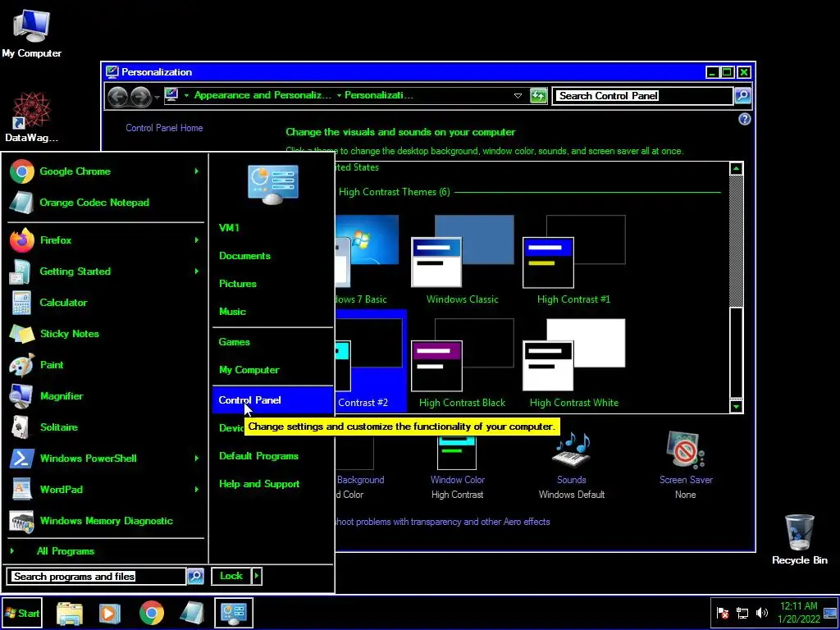Image resolution: width=840 pixels, height=630 pixels.
Task: Open Games from Start menu
Action: click(x=234, y=342)
